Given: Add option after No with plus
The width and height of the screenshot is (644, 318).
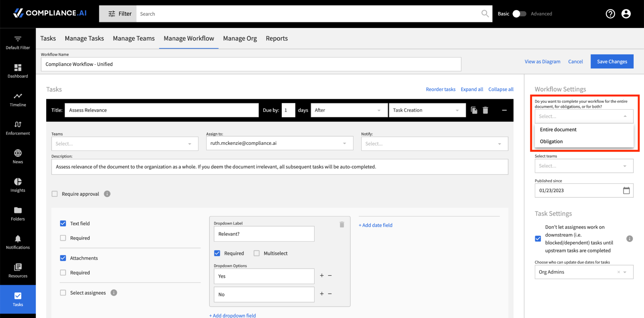Looking at the screenshot, I should coord(322,294).
